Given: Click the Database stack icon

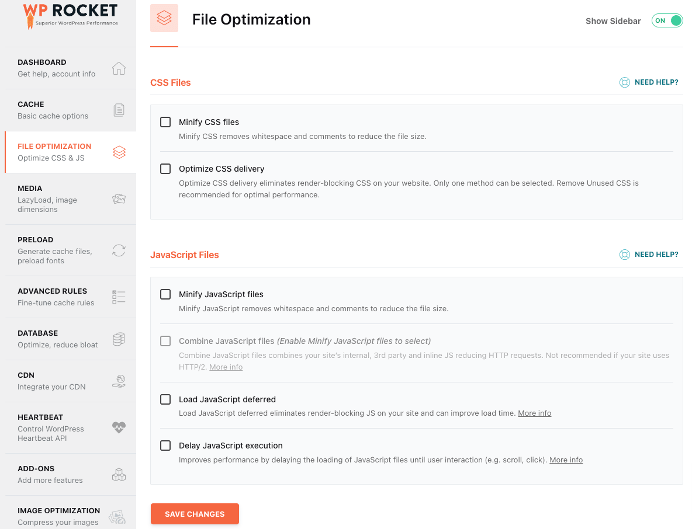Looking at the screenshot, I should 119,338.
